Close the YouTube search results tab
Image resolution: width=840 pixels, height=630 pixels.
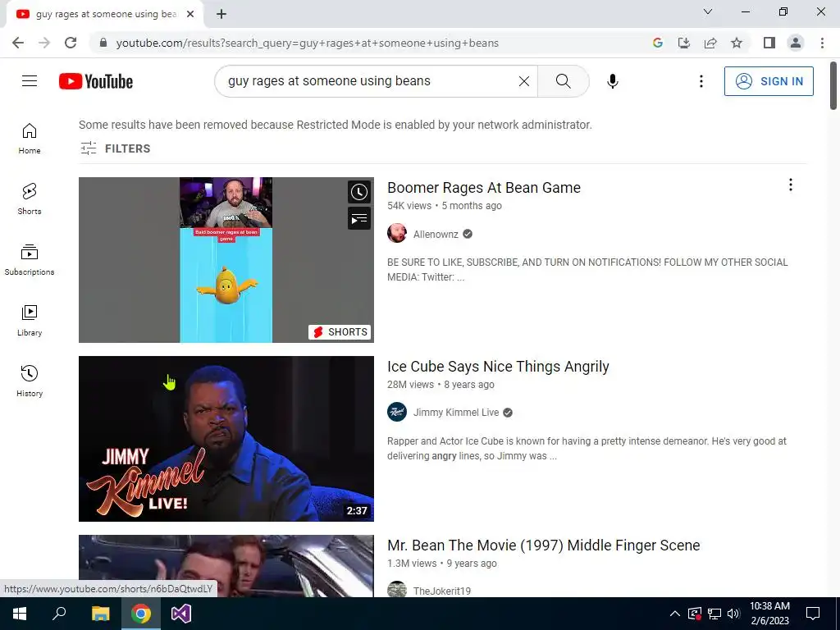point(190,14)
